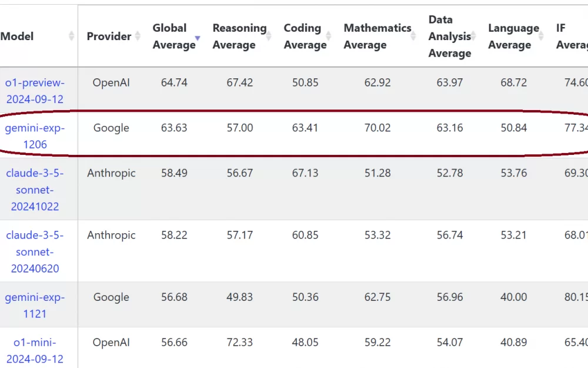Open o1-preview-2024-09-12 model link
588x368 pixels.
(35, 91)
